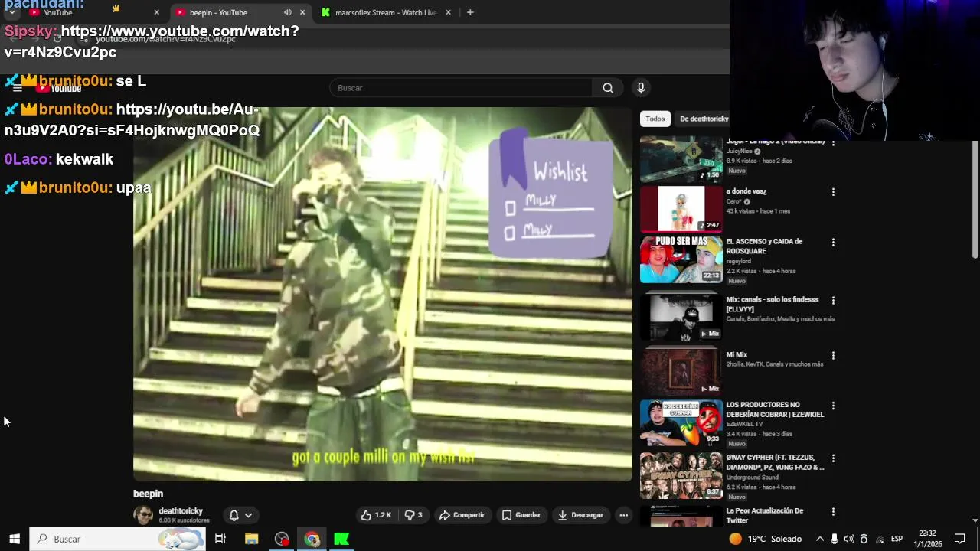Viewport: 980px width, 551px height.
Task: Open the Compartir share option
Action: (x=462, y=515)
